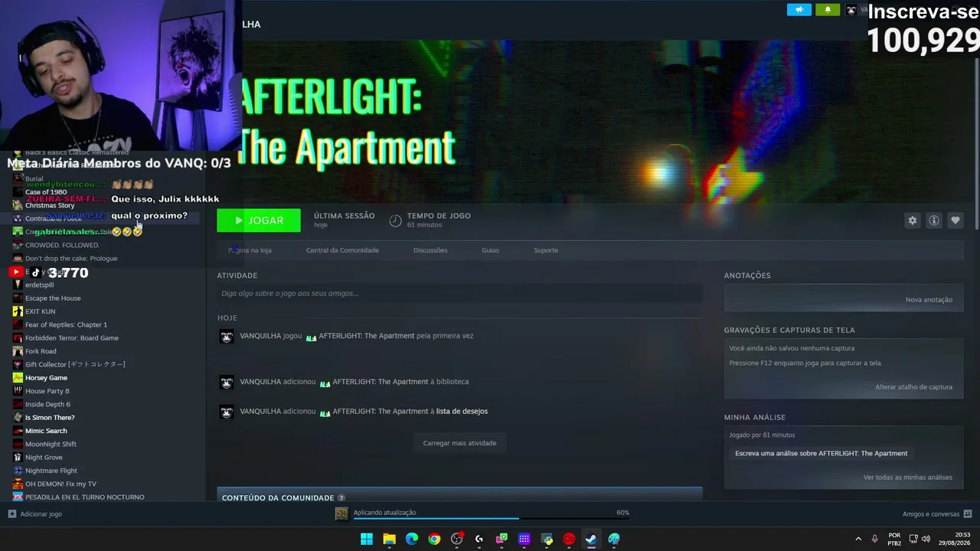
Task: Click Alterar atalho de captura
Action: pos(913,387)
